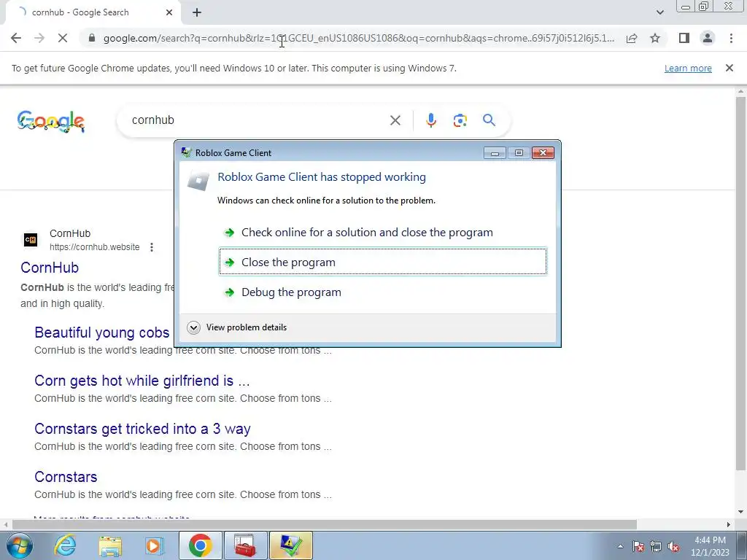The image size is (747, 560).
Task: Click the address bar URL field
Action: coord(358,38)
